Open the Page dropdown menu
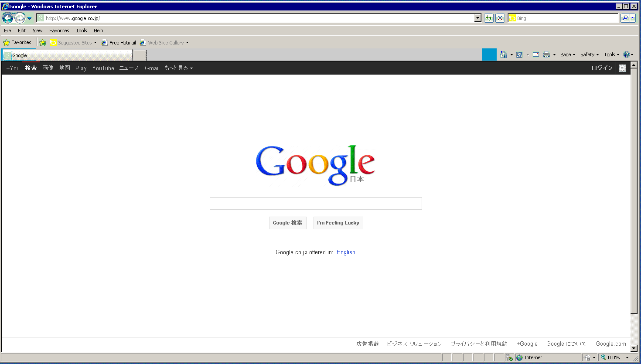Screen dimensions: 641x364 coord(566,54)
